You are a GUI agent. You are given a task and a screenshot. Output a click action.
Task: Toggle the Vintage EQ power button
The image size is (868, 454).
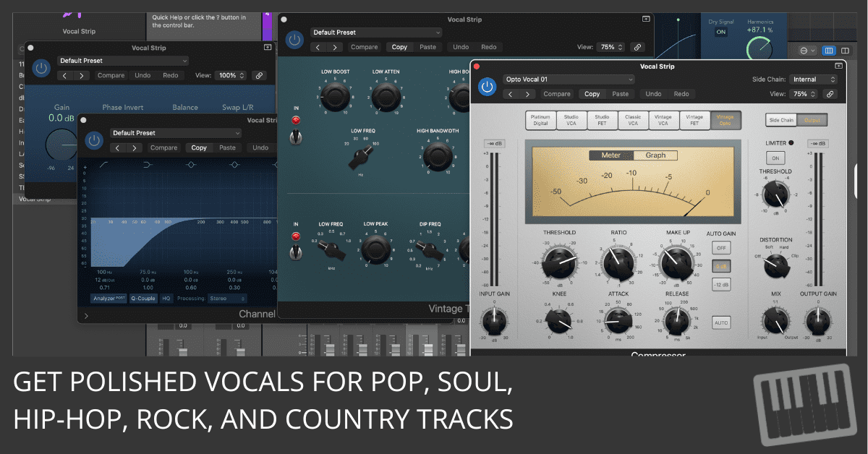point(294,40)
